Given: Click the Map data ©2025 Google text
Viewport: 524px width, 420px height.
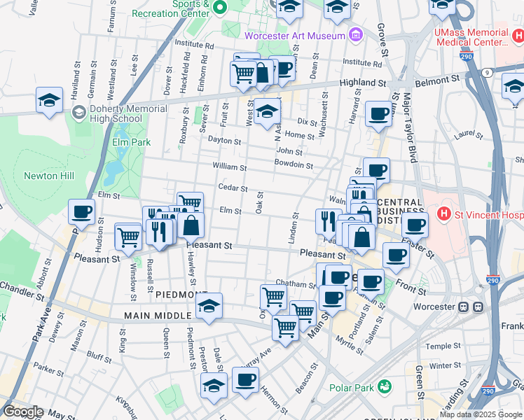Looking at the screenshot, I should pos(481,415).
